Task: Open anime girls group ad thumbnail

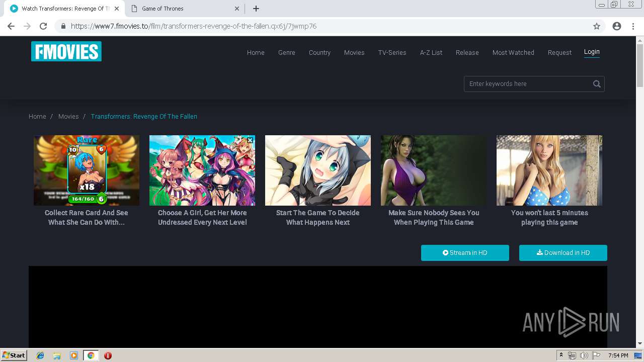Action: click(202, 170)
